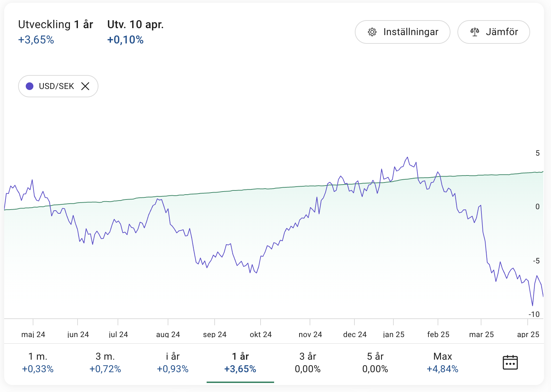Show the Max period development
Image resolution: width=551 pixels, height=392 pixels.
(x=442, y=362)
